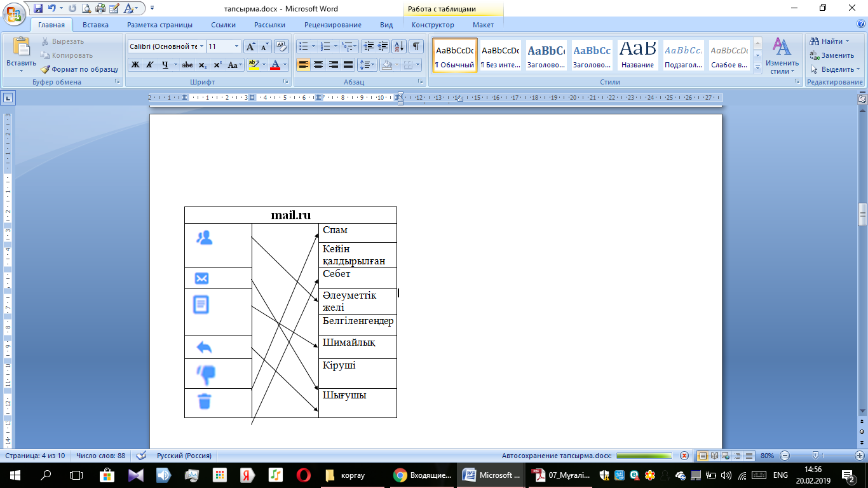
Task: Apply the Название title style
Action: [x=638, y=55]
